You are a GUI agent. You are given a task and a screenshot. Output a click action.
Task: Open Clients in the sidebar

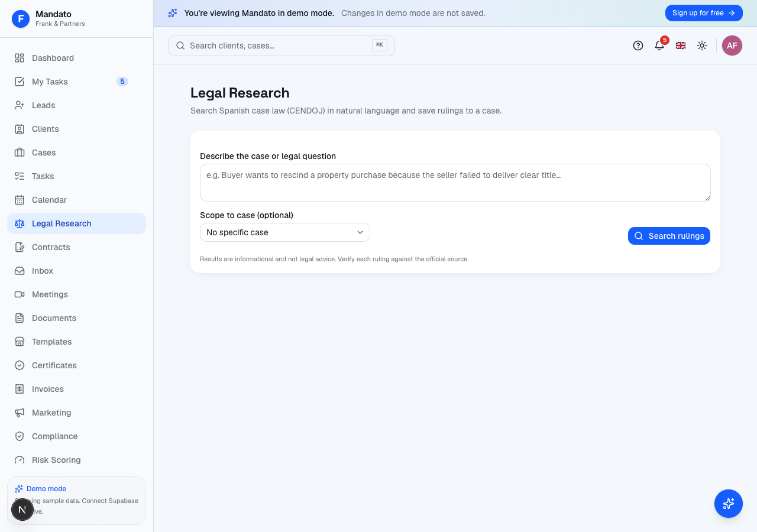76,129
